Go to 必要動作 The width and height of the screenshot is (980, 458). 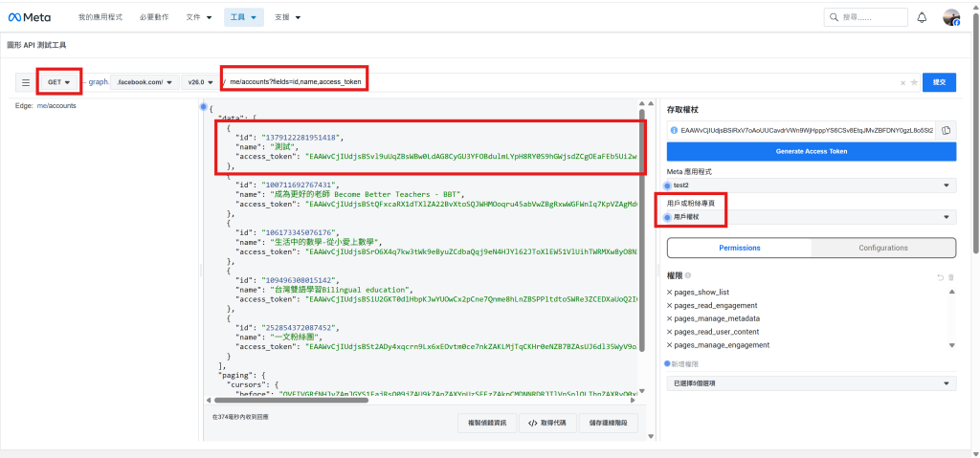coord(154,17)
